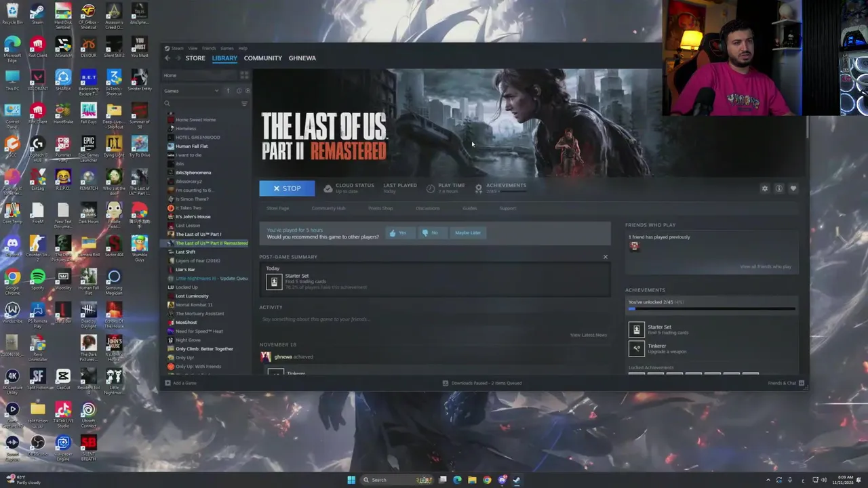Open Fall Guys desktop shortcut

coord(88,113)
